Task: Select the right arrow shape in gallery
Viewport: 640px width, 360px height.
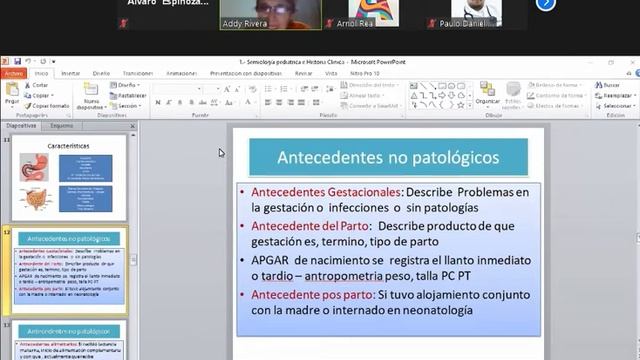Action: (442, 96)
